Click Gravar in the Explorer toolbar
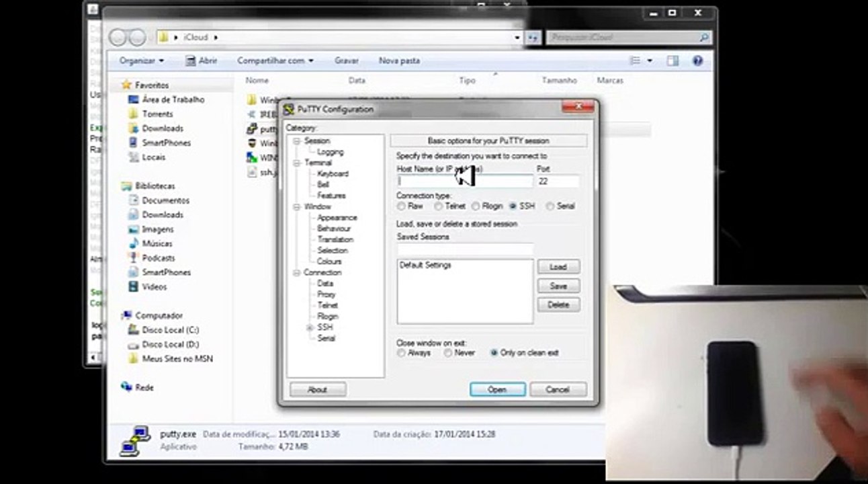 tap(346, 61)
